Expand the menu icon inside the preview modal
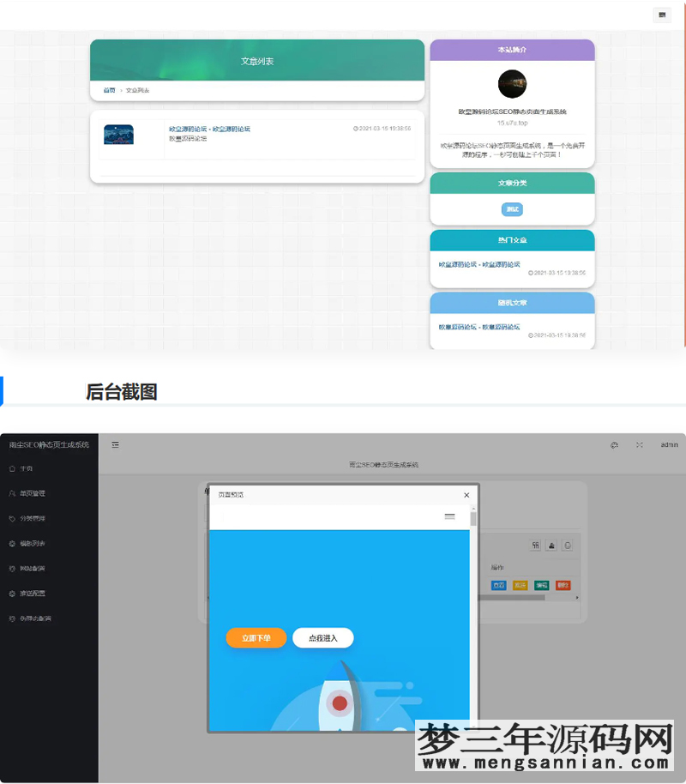 click(449, 516)
